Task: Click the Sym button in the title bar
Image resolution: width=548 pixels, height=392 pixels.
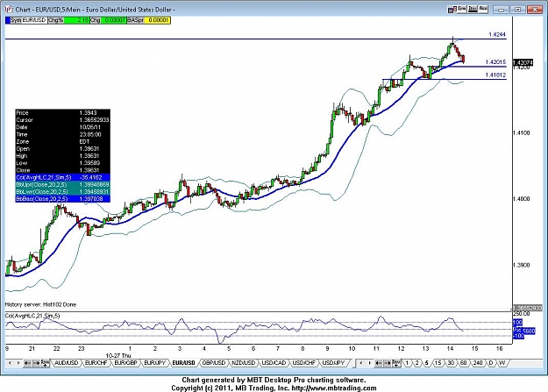Action: (x=462, y=9)
